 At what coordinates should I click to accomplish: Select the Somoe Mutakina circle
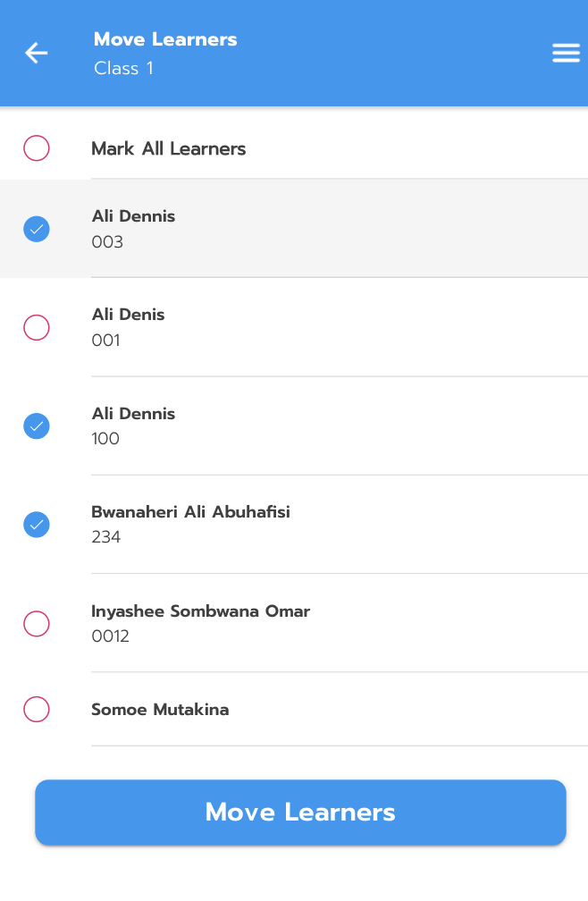37,710
